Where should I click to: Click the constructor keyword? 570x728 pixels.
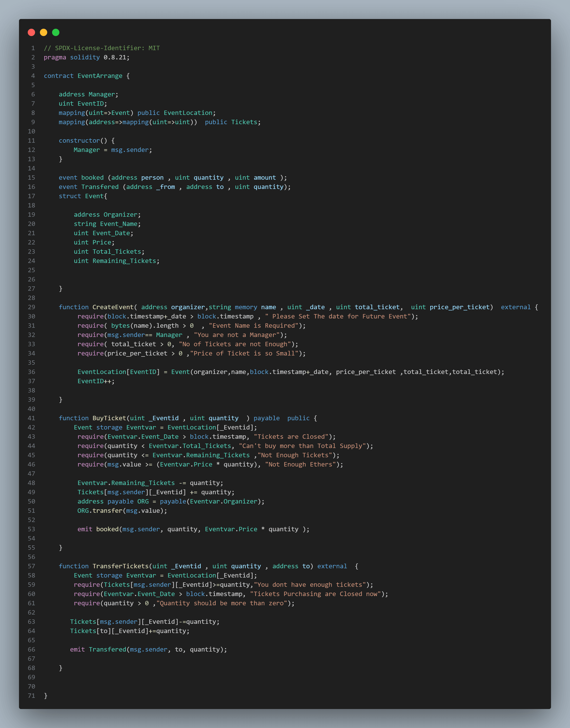coord(79,140)
